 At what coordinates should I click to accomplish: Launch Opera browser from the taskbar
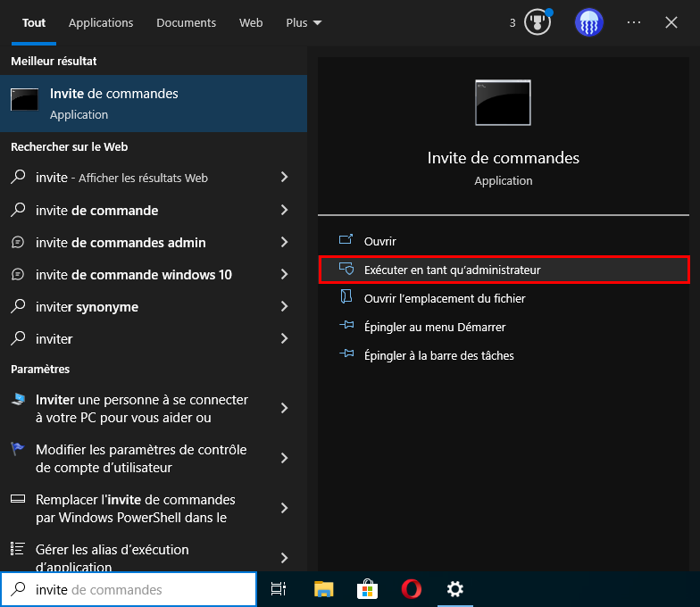click(411, 589)
